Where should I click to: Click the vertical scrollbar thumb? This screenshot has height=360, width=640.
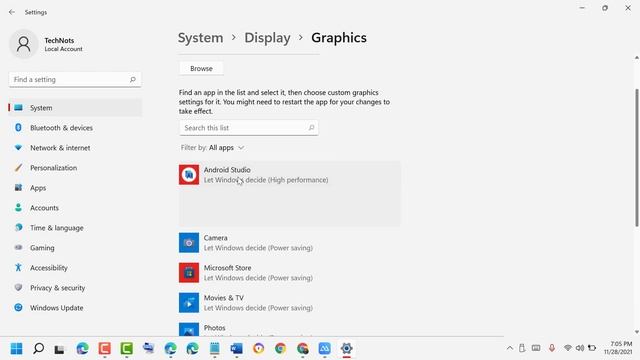click(636, 157)
